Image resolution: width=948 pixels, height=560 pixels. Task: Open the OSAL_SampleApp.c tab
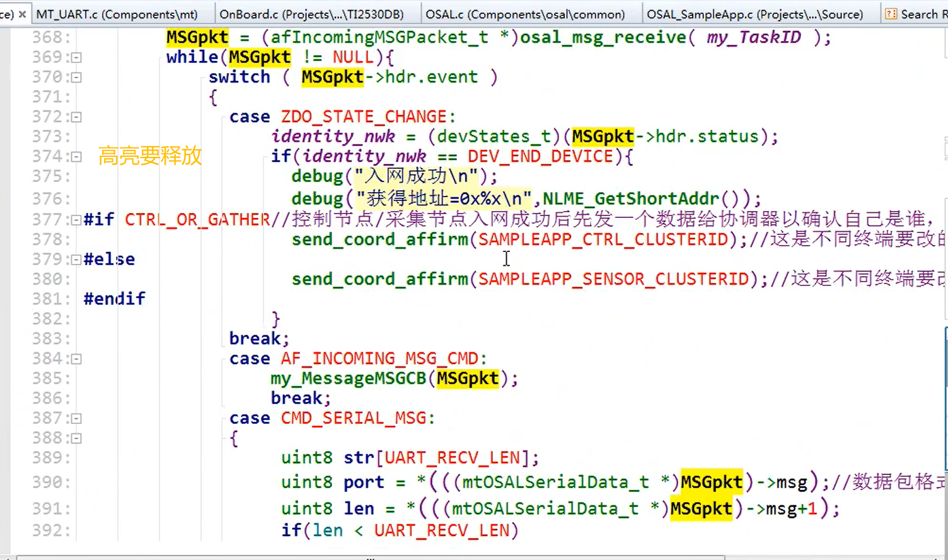coord(754,14)
